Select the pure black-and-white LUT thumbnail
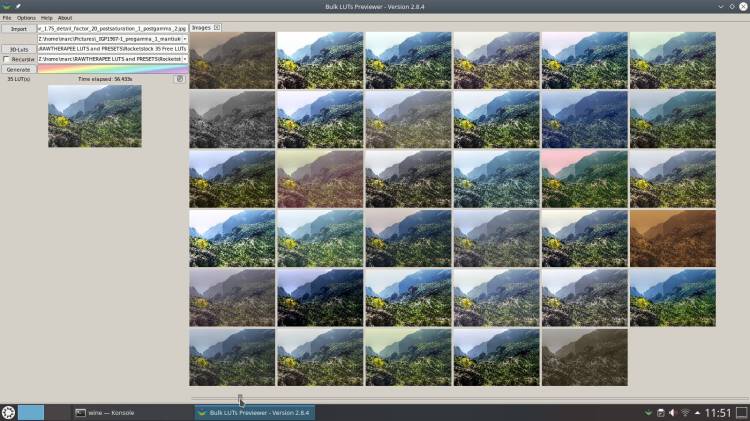Viewport: 750px width, 421px height. pyautogui.click(x=232, y=120)
